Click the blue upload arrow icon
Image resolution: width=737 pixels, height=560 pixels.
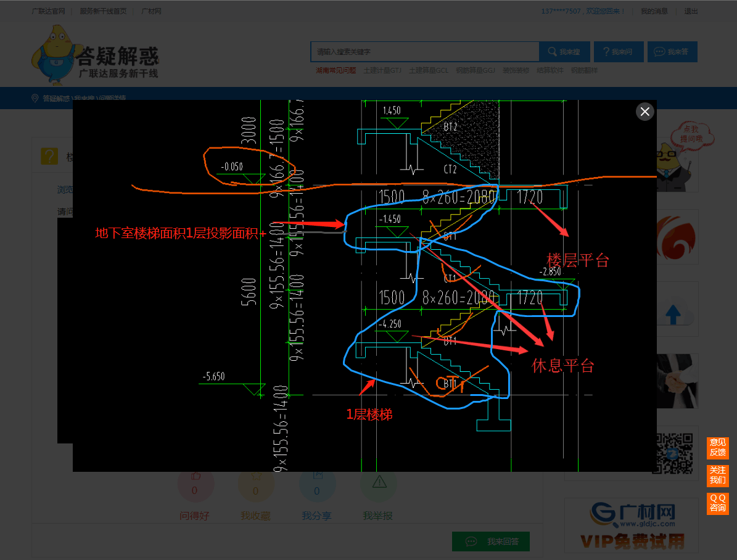pos(674,314)
